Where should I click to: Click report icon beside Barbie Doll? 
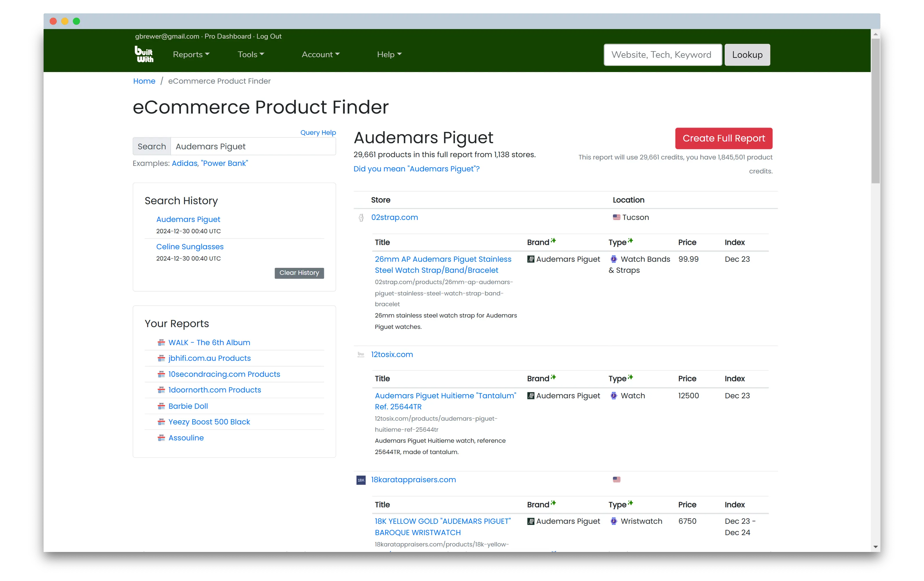[x=161, y=406]
